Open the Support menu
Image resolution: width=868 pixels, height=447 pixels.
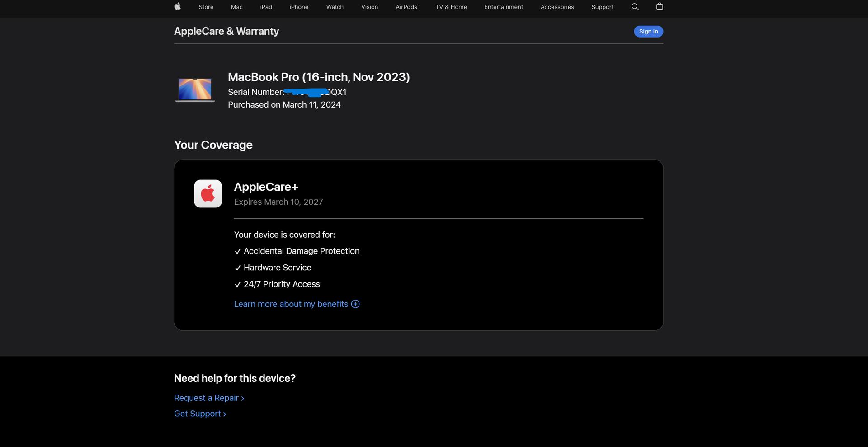[603, 7]
